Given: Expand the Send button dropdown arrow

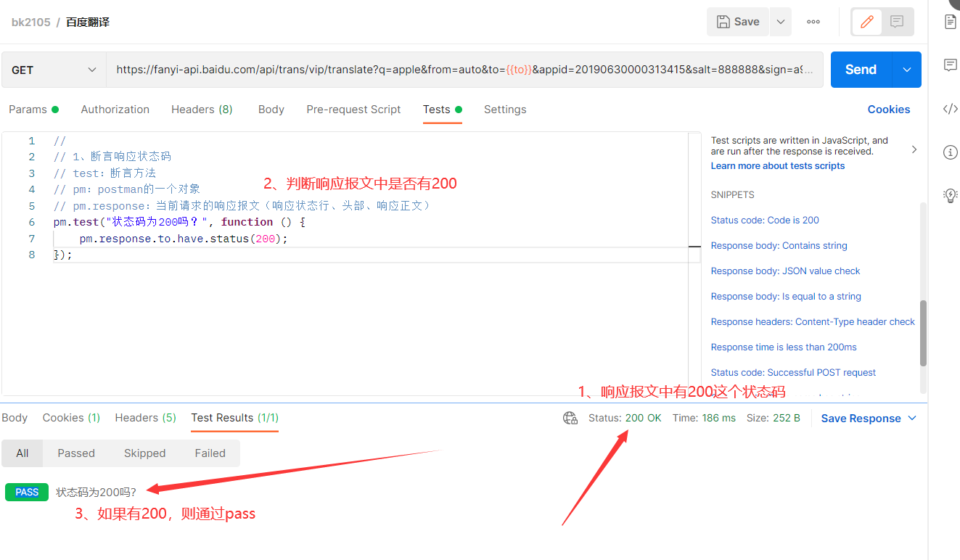Looking at the screenshot, I should [906, 69].
